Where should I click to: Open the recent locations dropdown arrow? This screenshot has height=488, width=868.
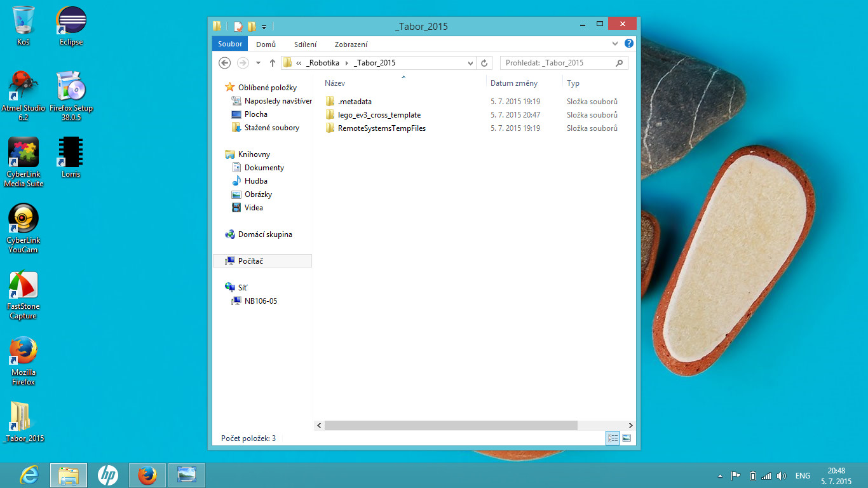tap(258, 63)
